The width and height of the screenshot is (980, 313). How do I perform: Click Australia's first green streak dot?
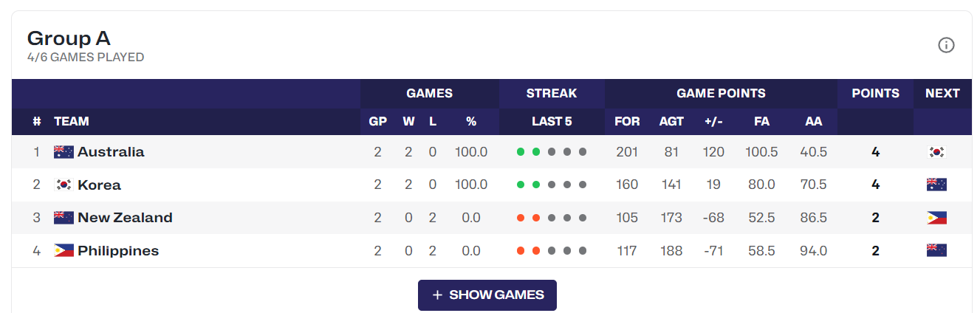(x=521, y=152)
